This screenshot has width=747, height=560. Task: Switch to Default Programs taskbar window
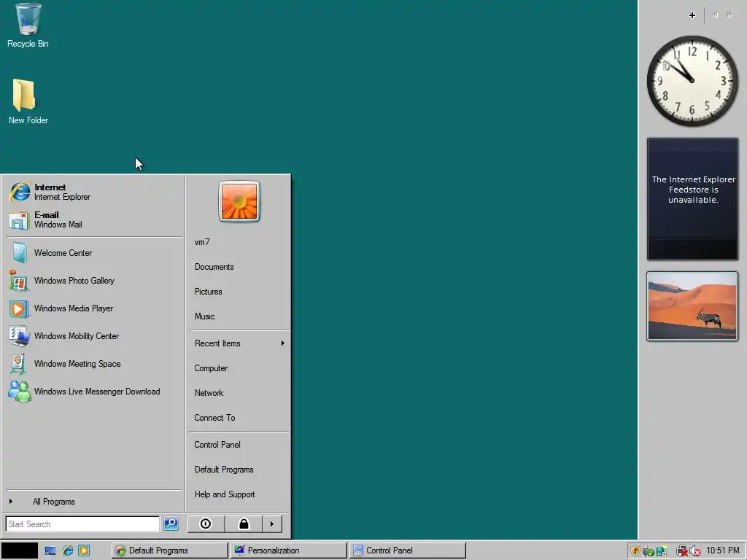tap(169, 551)
